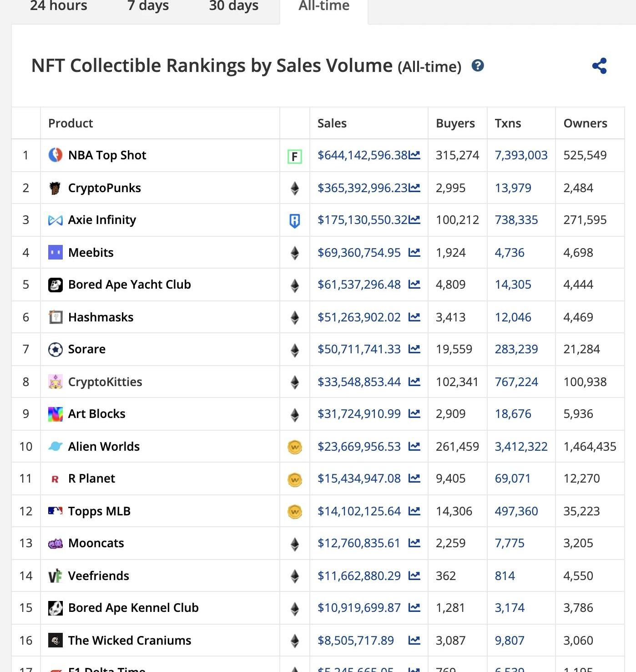636x672 pixels.
Task: Open Topps MLB sales chart icon
Action: (414, 511)
